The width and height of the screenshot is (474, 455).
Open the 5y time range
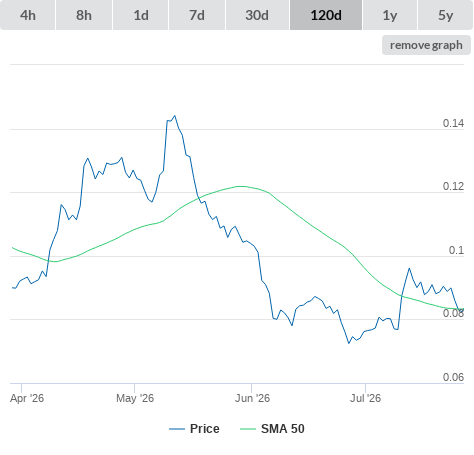tap(446, 15)
